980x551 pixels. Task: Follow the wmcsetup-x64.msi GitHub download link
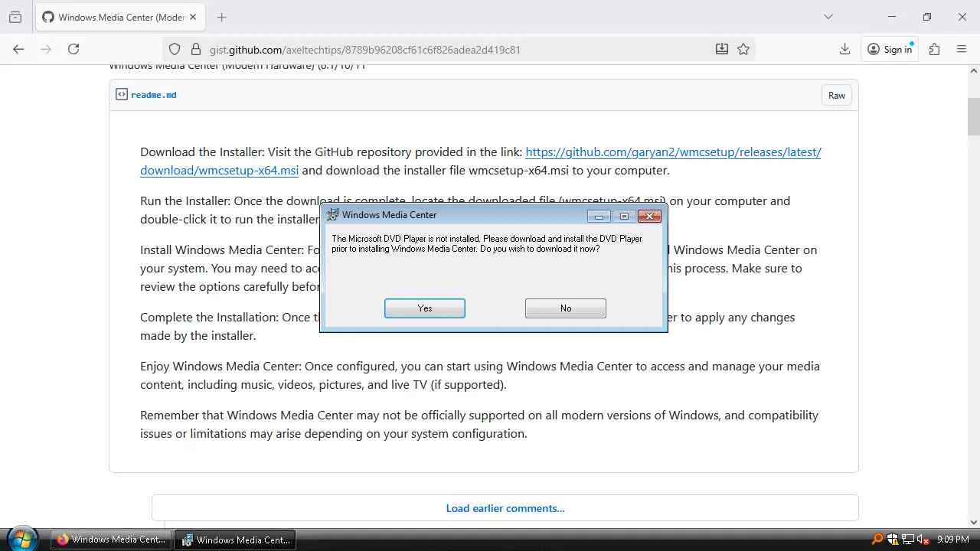tap(481, 161)
